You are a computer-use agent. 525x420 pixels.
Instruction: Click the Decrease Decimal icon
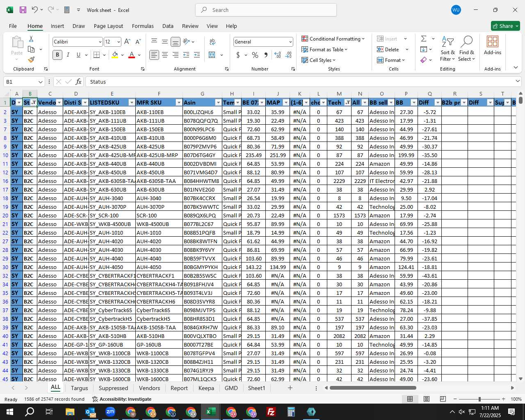tap(288, 55)
